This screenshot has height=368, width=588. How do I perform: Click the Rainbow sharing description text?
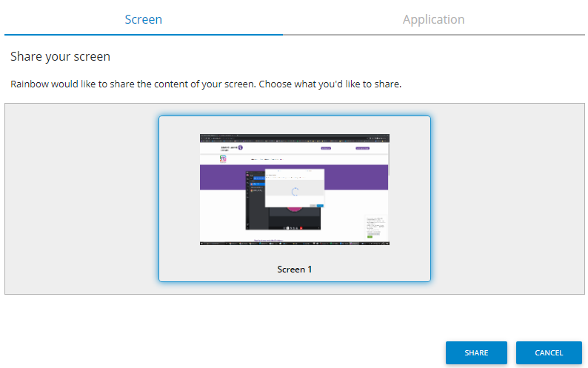(206, 84)
